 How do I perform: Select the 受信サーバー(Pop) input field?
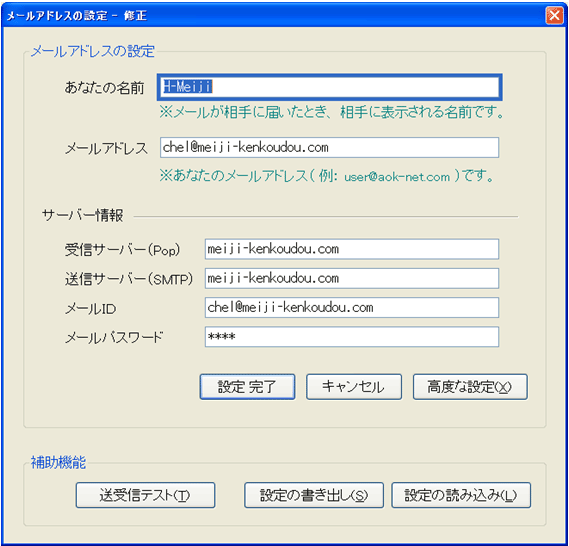point(352,249)
